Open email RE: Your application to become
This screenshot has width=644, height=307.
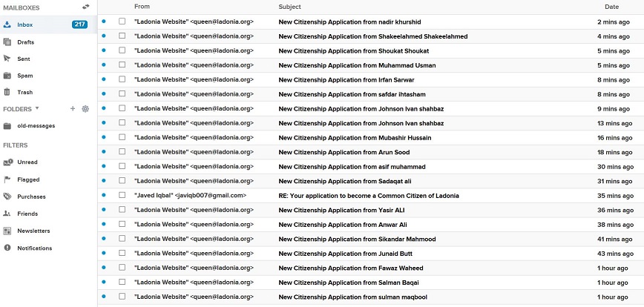(369, 196)
